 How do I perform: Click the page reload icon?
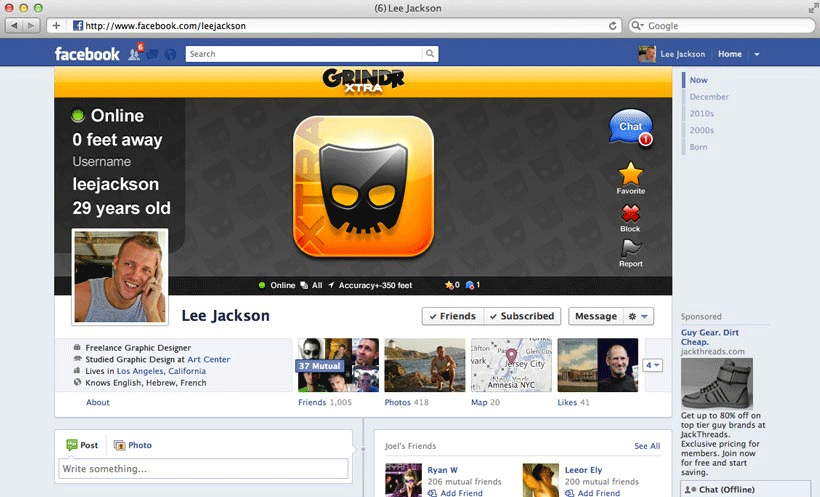click(612, 25)
